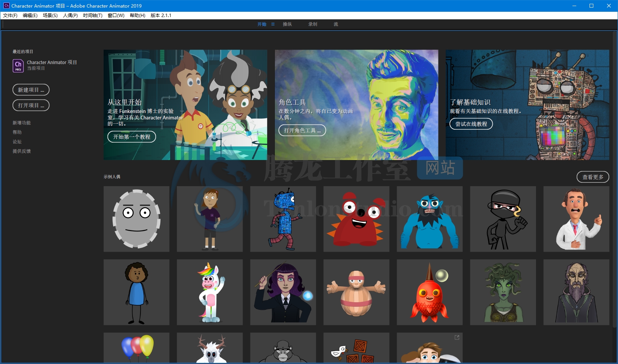
Task: Open the bird and crates puppet
Action: (x=356, y=348)
